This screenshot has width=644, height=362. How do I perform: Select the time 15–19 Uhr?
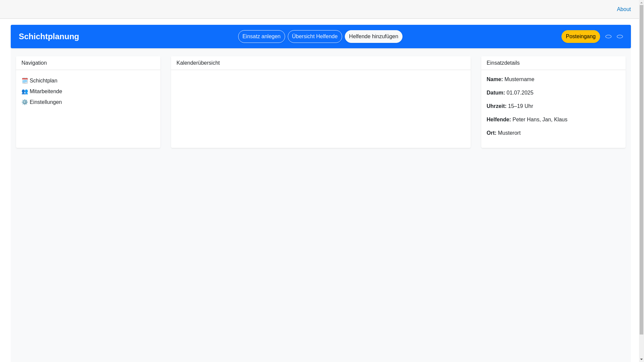pos(521,106)
